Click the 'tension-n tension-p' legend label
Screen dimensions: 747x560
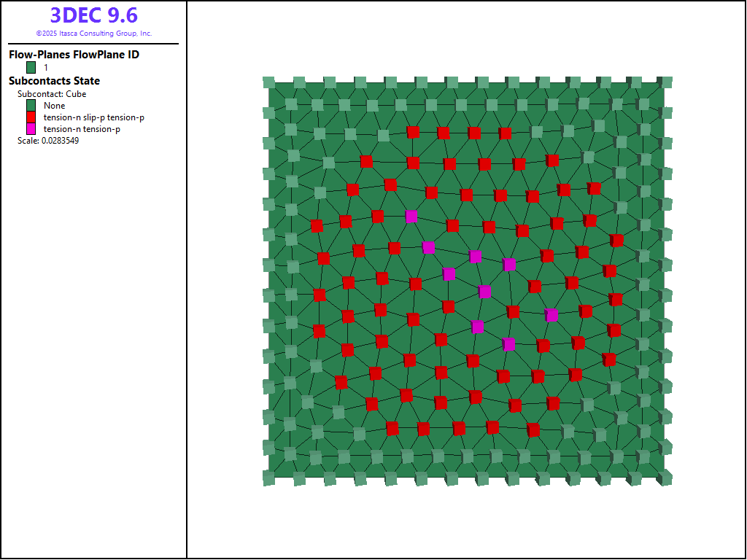pyautogui.click(x=82, y=129)
